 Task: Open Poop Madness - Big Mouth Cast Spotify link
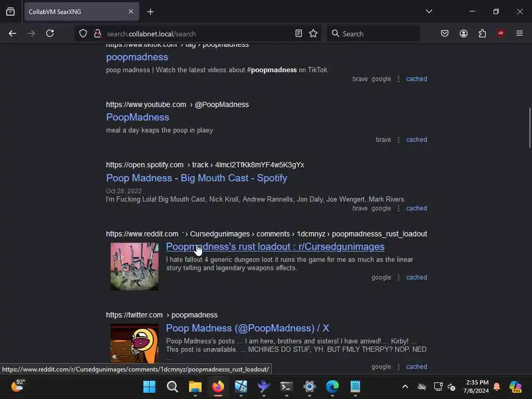point(197,178)
